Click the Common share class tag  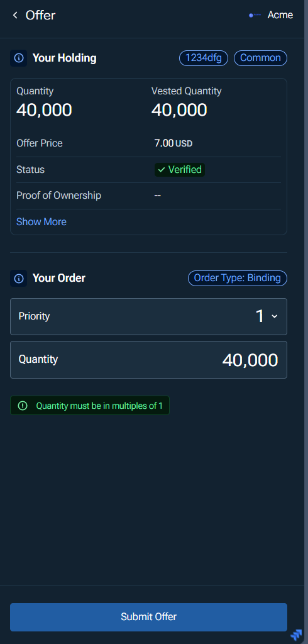tap(260, 58)
